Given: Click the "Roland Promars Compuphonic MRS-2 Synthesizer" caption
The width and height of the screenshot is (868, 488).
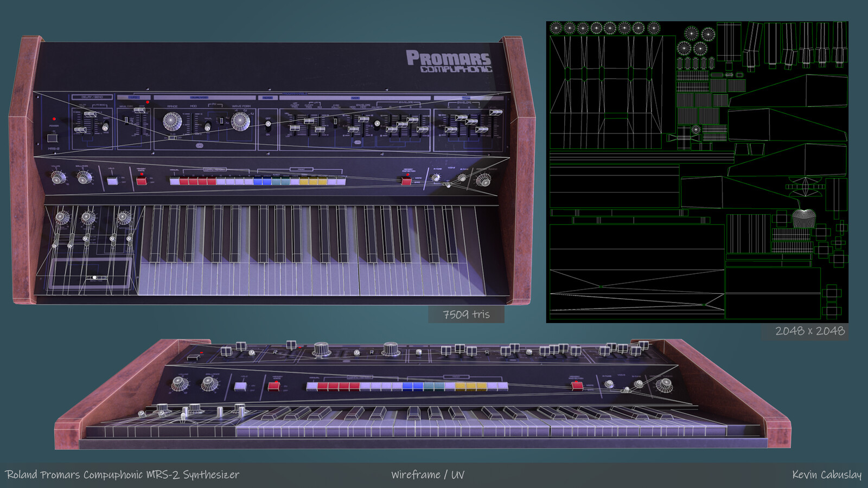Looking at the screenshot, I should (x=122, y=475).
